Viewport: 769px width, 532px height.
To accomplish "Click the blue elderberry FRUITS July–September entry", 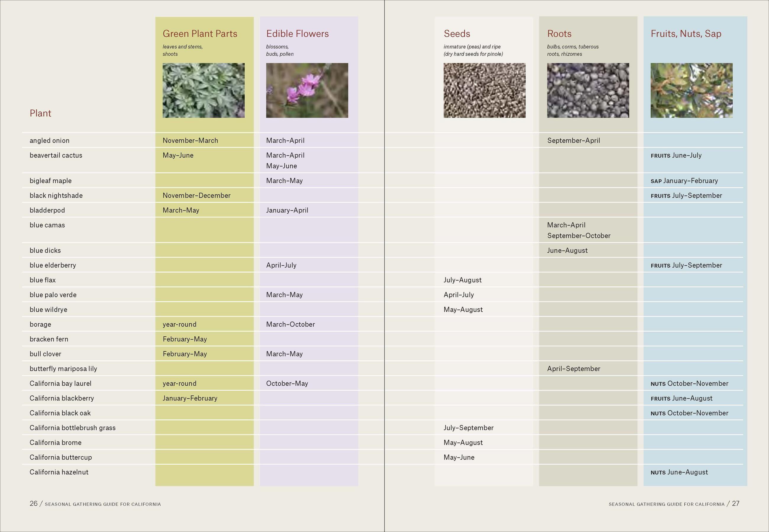I will point(686,265).
